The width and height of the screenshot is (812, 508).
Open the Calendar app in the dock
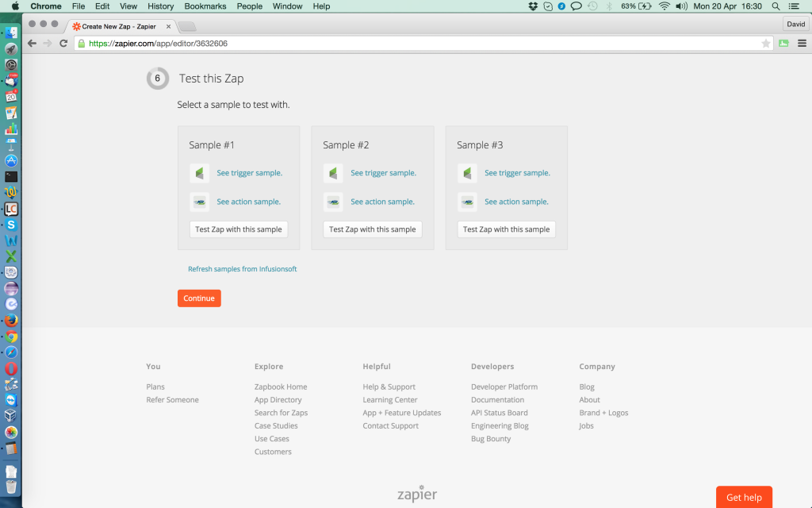click(x=11, y=96)
